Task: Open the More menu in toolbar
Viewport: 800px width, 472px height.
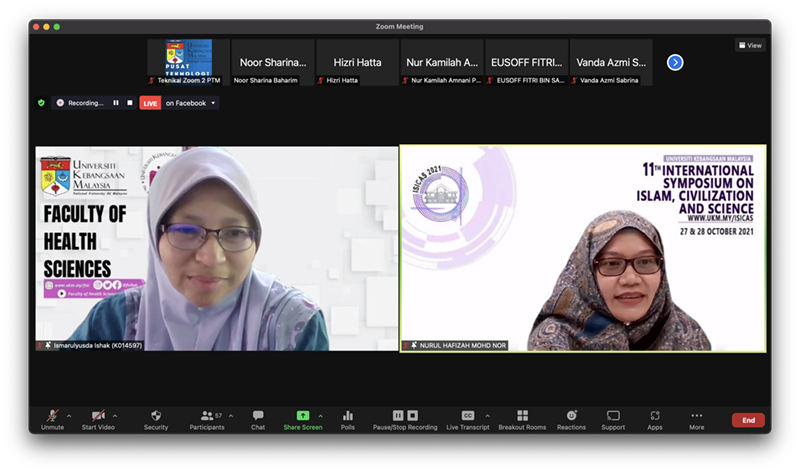Action: point(696,418)
